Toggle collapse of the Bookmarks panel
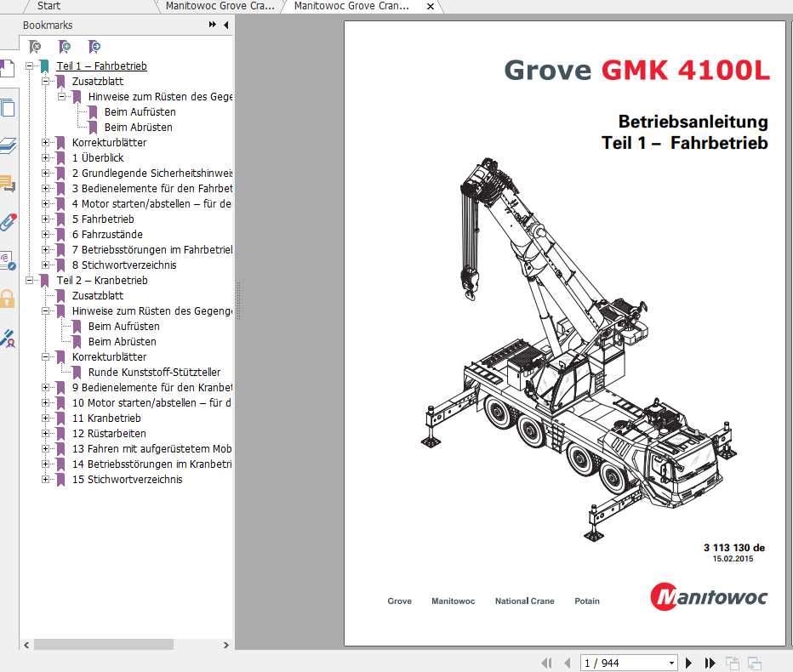The image size is (793, 672). pyautogui.click(x=225, y=25)
